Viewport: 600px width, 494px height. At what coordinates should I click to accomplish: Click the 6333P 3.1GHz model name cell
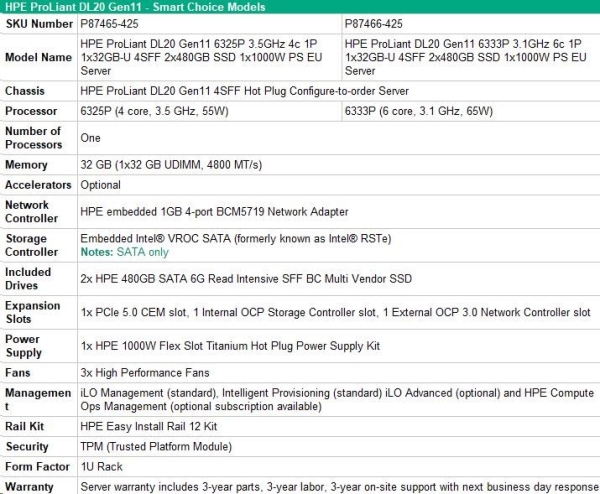coord(468,57)
